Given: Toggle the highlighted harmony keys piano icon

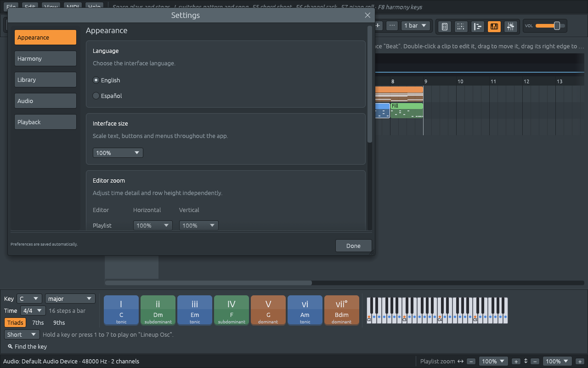Looking at the screenshot, I should pos(494,26).
